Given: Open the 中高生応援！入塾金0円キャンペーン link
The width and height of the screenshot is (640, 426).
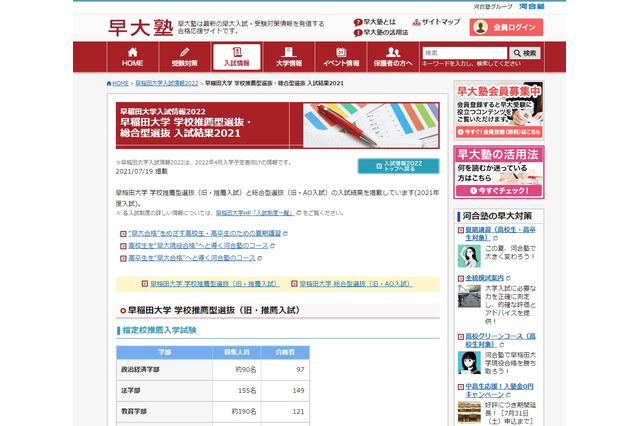Looking at the screenshot, I should [500, 390].
